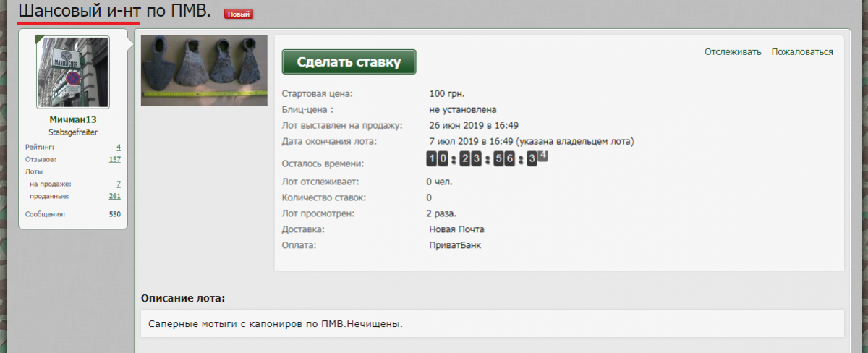Select delivery value Новая Почта
The width and height of the screenshot is (868, 353).
(x=456, y=229)
